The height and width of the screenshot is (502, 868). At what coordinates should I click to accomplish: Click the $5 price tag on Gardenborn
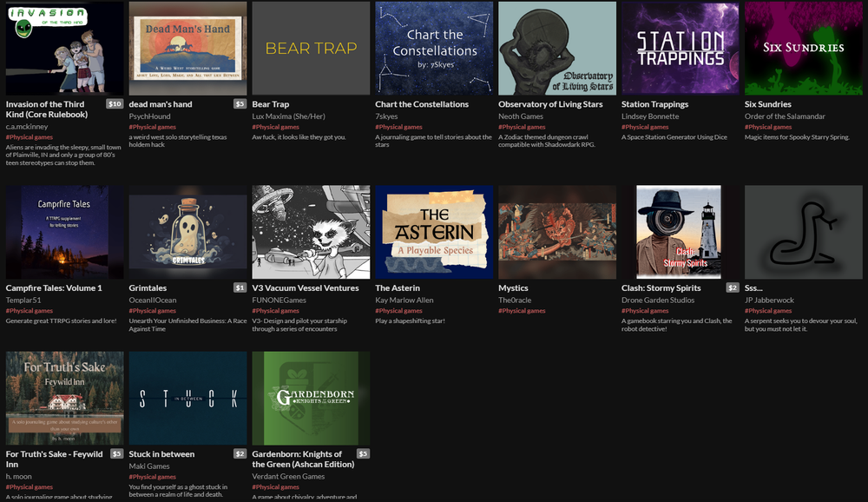coord(363,453)
